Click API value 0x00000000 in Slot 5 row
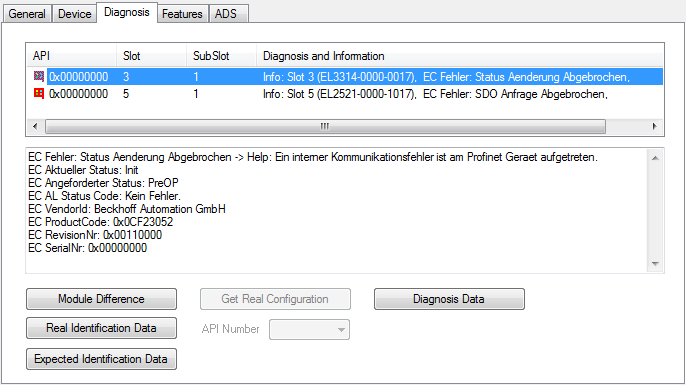Screen dimensions: 686x385 (x=78, y=94)
